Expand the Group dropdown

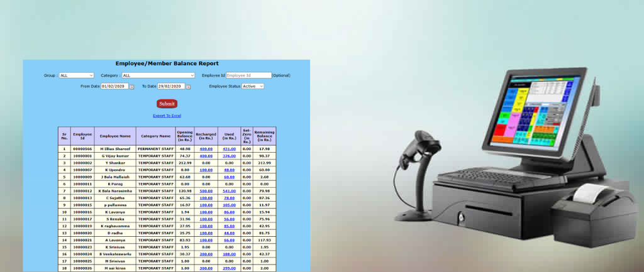[76, 75]
